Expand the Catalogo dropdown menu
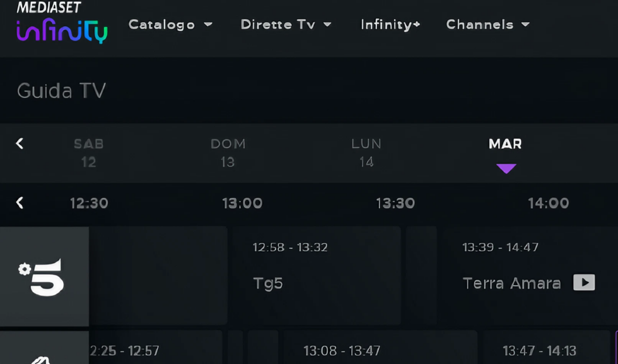The image size is (618, 364). pyautogui.click(x=171, y=25)
